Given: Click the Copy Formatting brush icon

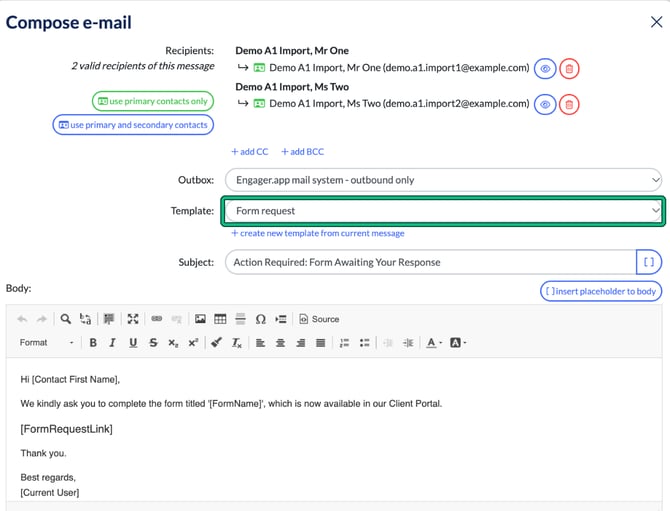Looking at the screenshot, I should pyautogui.click(x=216, y=343).
